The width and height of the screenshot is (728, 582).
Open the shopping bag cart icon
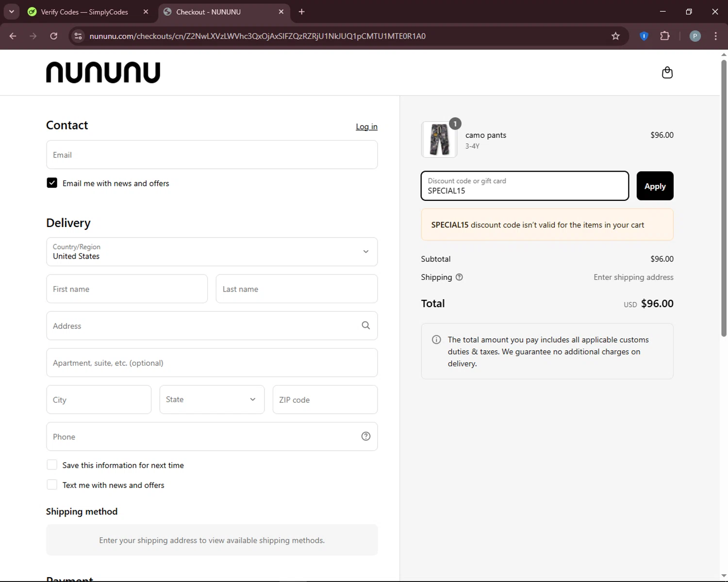coord(667,72)
